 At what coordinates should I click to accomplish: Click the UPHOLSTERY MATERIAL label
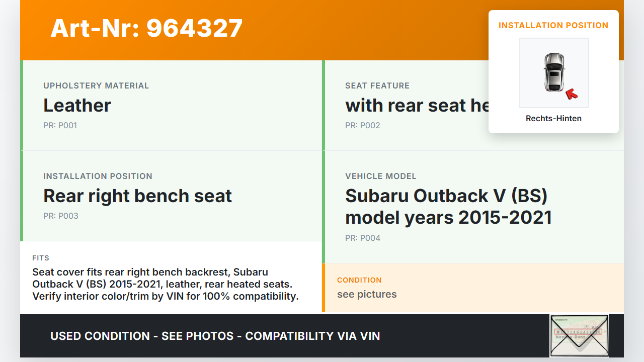(96, 86)
